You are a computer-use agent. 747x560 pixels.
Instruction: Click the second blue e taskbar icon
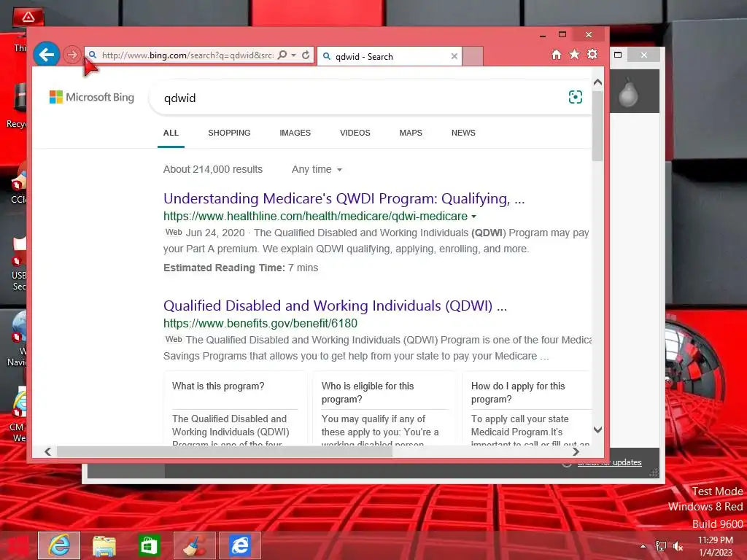click(x=239, y=545)
